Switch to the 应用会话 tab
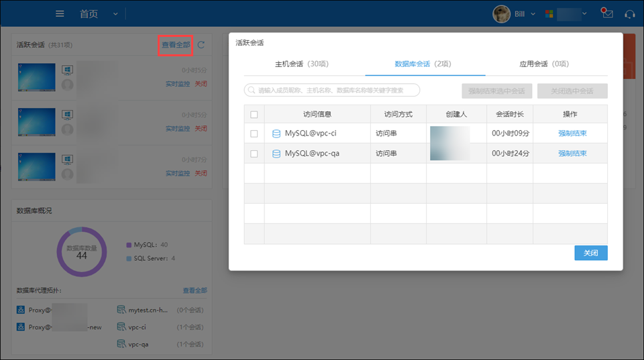 pos(543,64)
